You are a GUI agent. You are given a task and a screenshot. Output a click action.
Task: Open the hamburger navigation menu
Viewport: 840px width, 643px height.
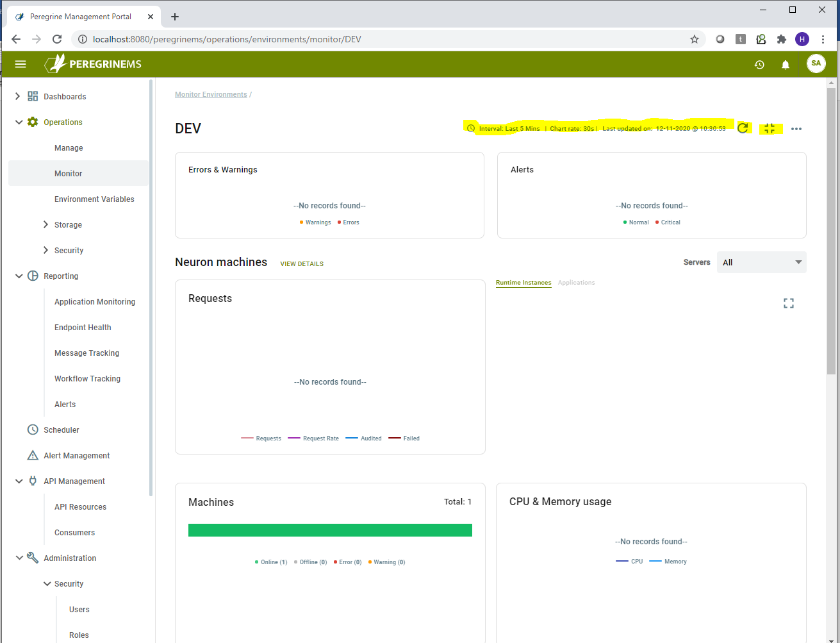pos(21,64)
